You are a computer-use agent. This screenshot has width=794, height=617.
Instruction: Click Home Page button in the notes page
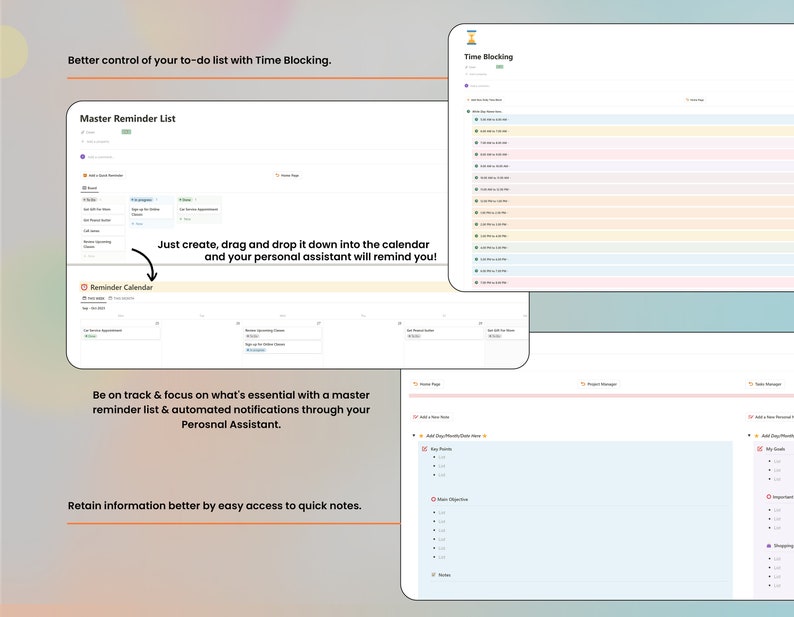point(426,384)
